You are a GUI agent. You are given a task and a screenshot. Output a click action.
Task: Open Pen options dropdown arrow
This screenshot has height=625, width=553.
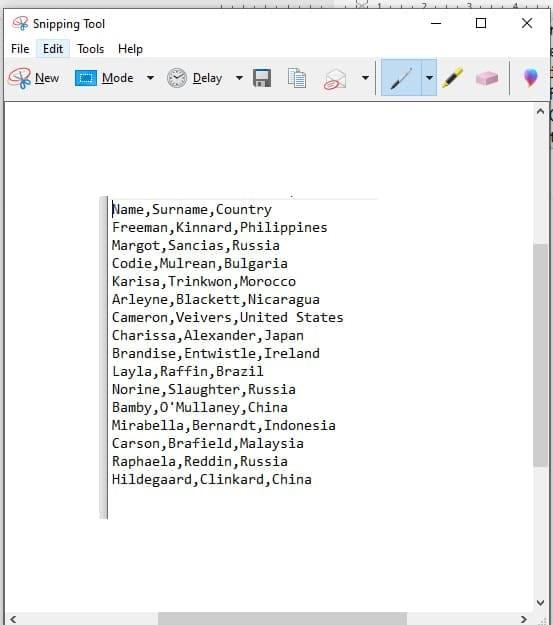(429, 78)
